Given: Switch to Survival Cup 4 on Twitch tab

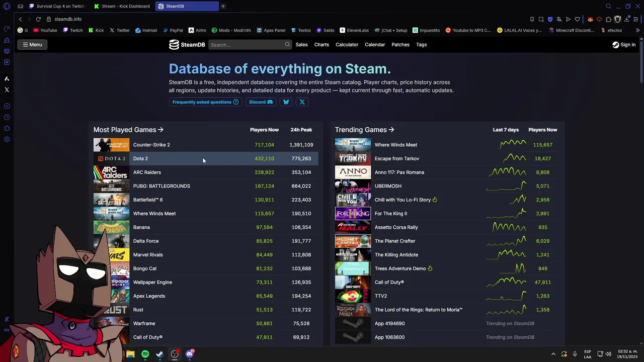Looking at the screenshot, I should 56,6.
